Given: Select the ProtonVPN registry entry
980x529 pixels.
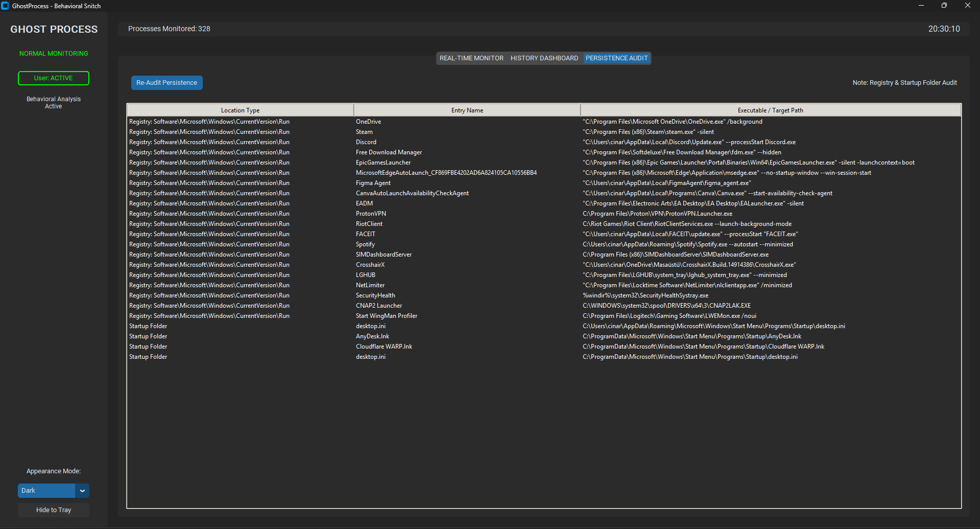Looking at the screenshot, I should click(x=371, y=214).
